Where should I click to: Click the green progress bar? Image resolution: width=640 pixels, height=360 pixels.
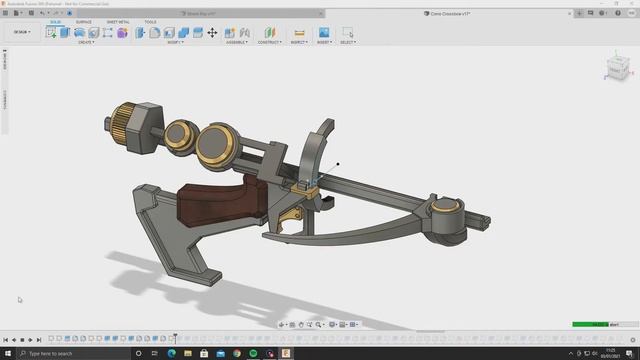click(590, 324)
